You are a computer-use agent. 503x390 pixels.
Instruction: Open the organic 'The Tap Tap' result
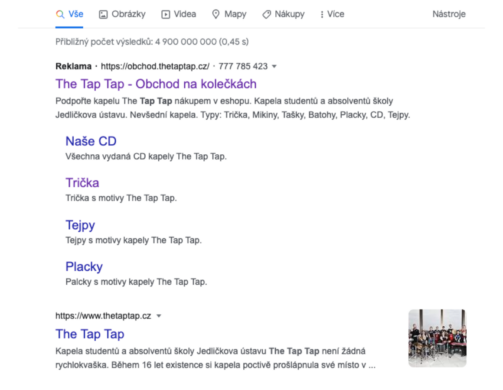point(90,334)
